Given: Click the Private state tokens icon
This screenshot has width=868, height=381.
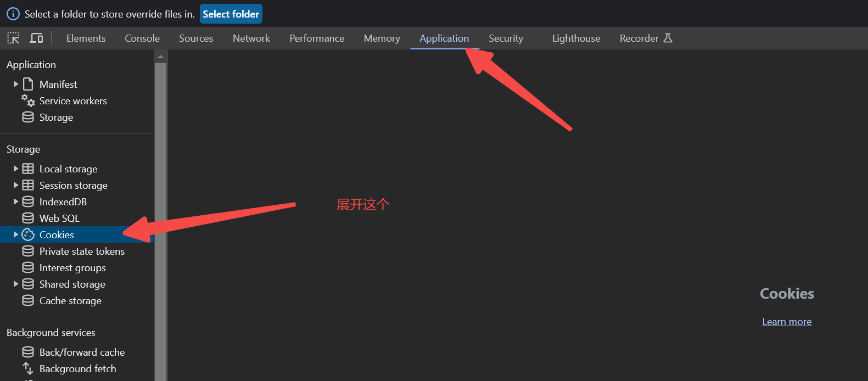Looking at the screenshot, I should point(28,251).
